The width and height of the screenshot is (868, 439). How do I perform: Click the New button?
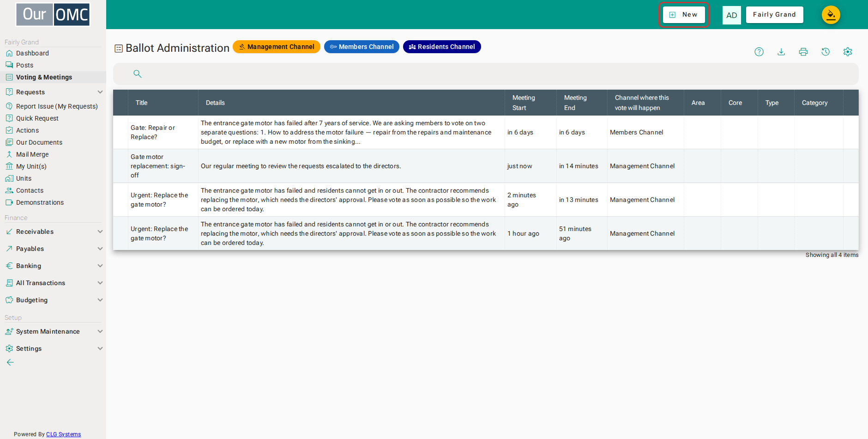click(684, 15)
